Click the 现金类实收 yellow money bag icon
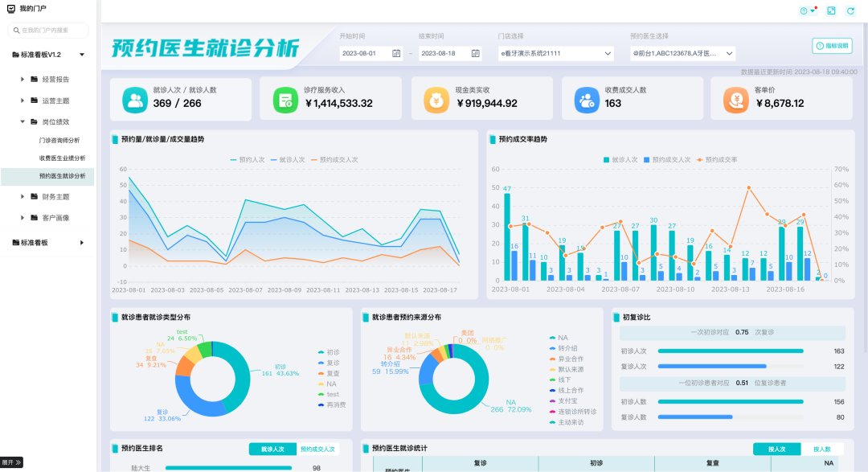The height and width of the screenshot is (472, 868). pyautogui.click(x=436, y=101)
